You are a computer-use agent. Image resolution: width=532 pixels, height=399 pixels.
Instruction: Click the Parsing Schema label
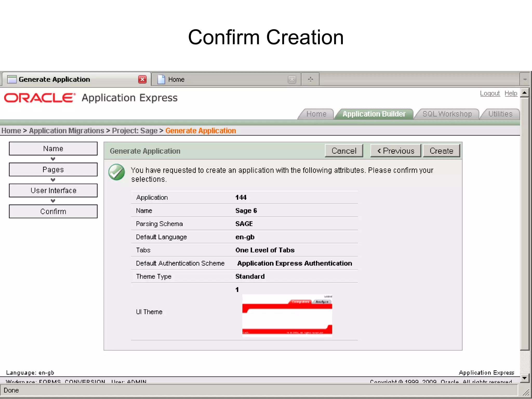click(159, 224)
